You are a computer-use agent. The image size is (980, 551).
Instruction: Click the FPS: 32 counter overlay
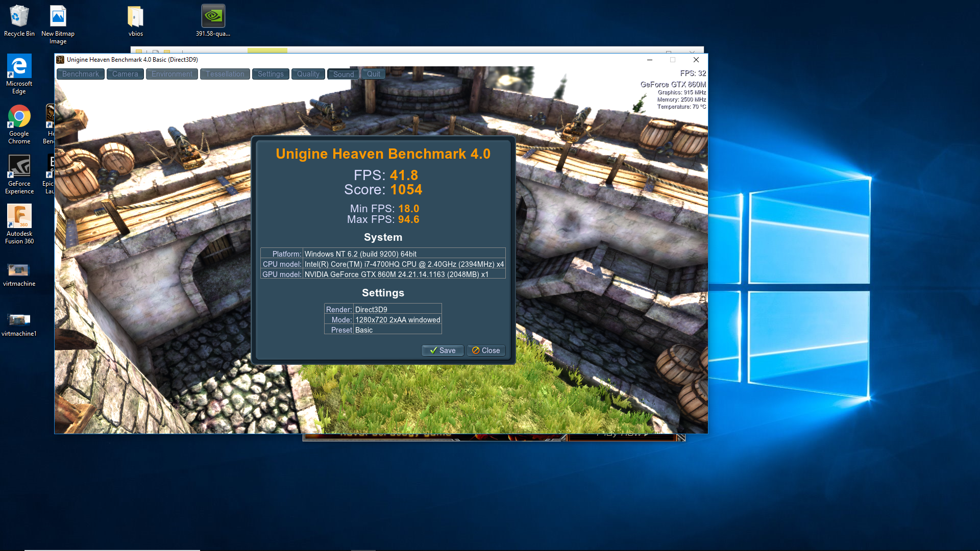(693, 73)
